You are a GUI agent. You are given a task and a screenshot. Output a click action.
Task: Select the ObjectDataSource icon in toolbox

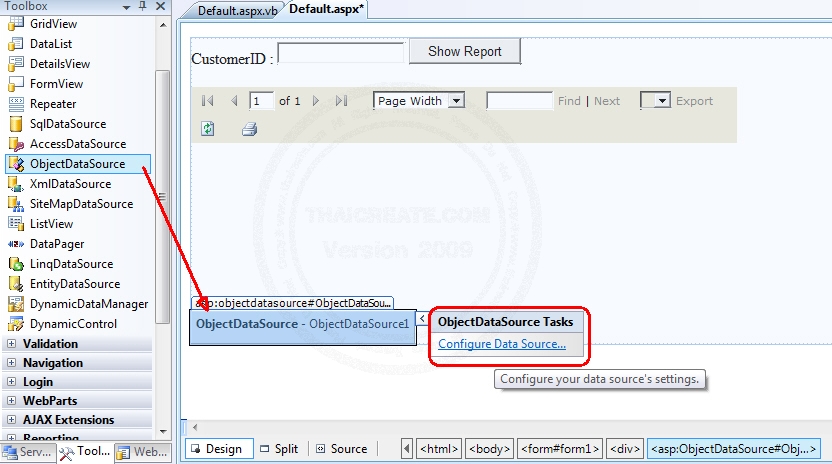click(16, 164)
